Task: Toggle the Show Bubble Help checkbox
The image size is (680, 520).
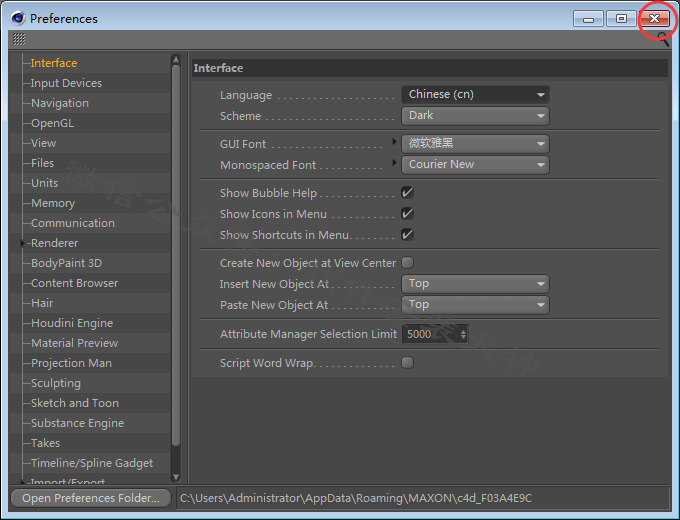Action: pyautogui.click(x=407, y=193)
